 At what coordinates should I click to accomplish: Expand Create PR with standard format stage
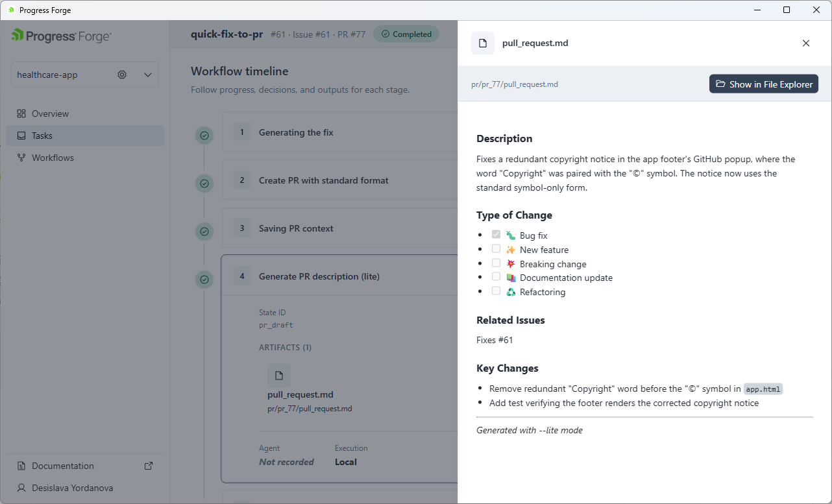coord(339,180)
